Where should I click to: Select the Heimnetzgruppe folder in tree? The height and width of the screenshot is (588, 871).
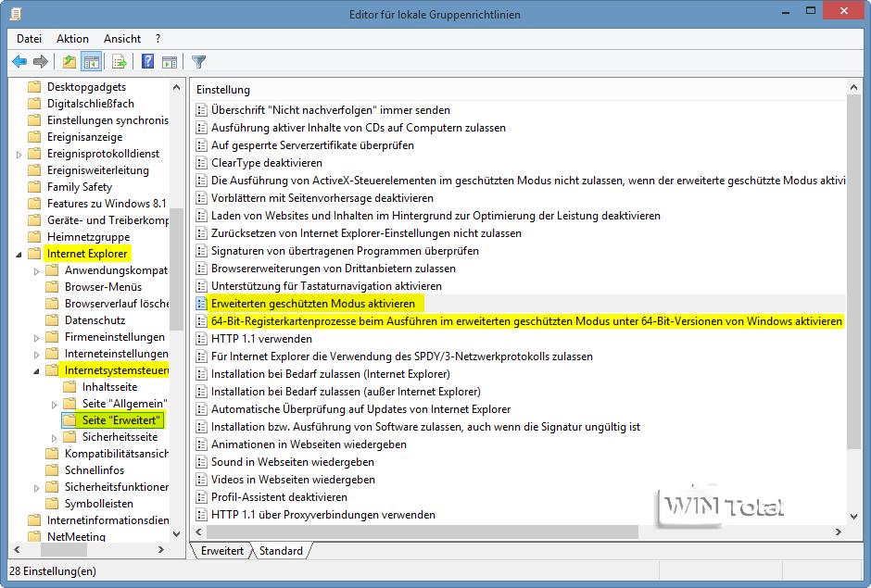88,236
